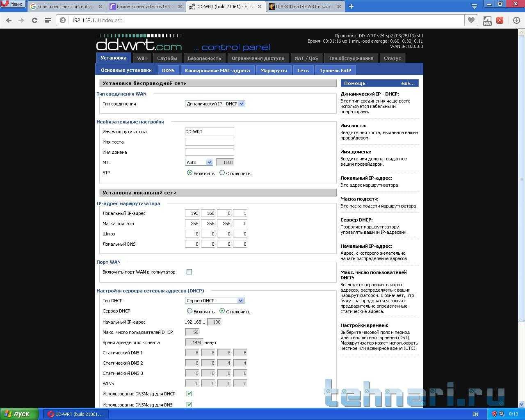Open the Туннель EoIP subtab

pyautogui.click(x=336, y=71)
